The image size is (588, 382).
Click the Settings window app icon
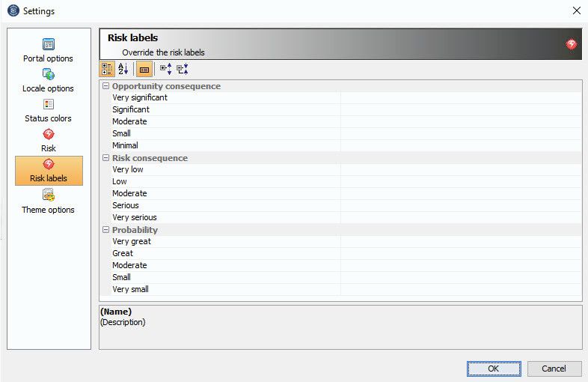click(13, 10)
